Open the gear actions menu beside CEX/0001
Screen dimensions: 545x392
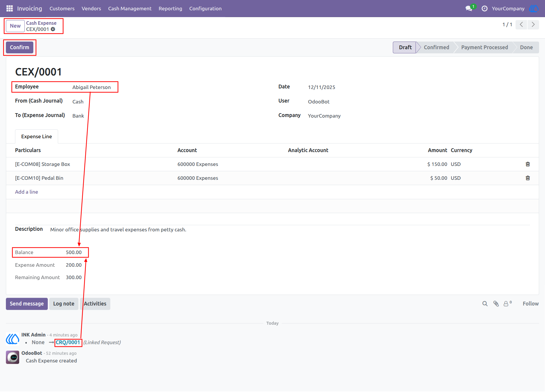(x=53, y=29)
